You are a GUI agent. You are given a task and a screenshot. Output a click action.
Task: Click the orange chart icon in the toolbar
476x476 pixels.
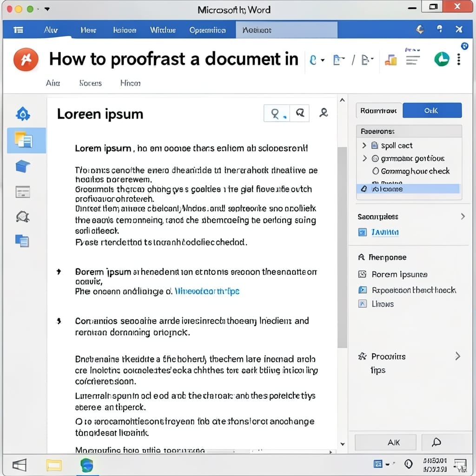click(x=391, y=60)
